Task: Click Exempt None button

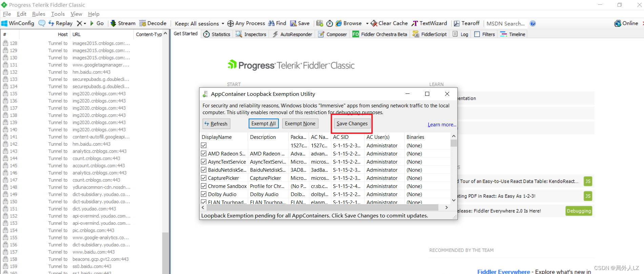Action: (300, 124)
